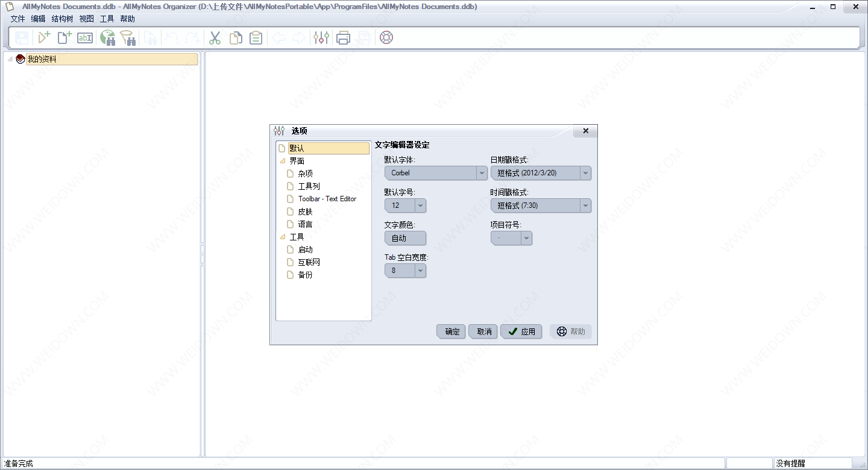Open the 帮助 menu
The height and width of the screenshot is (470, 868).
pyautogui.click(x=127, y=19)
